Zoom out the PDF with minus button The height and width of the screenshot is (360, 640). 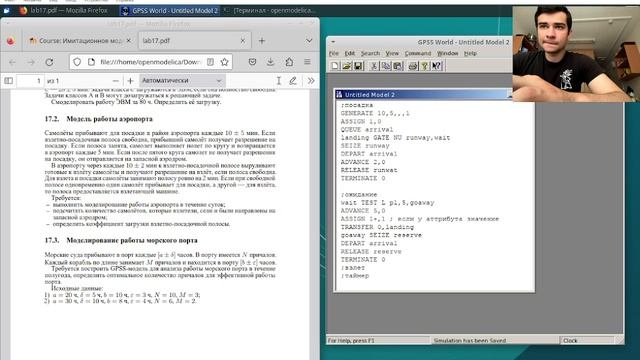point(116,81)
